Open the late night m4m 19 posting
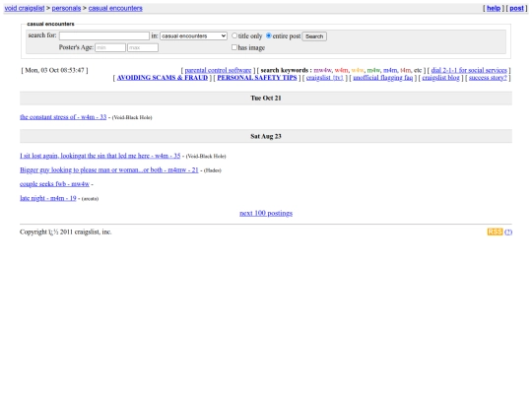 point(48,198)
